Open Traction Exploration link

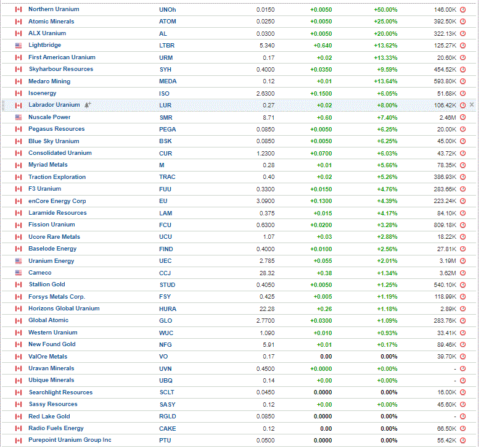tap(57, 177)
